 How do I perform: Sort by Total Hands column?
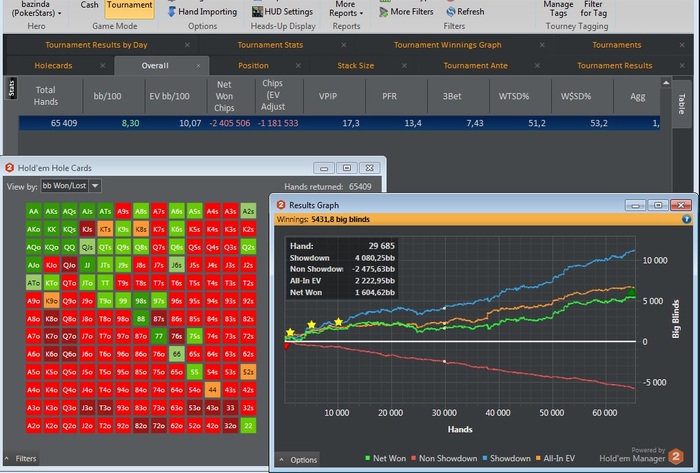point(46,96)
